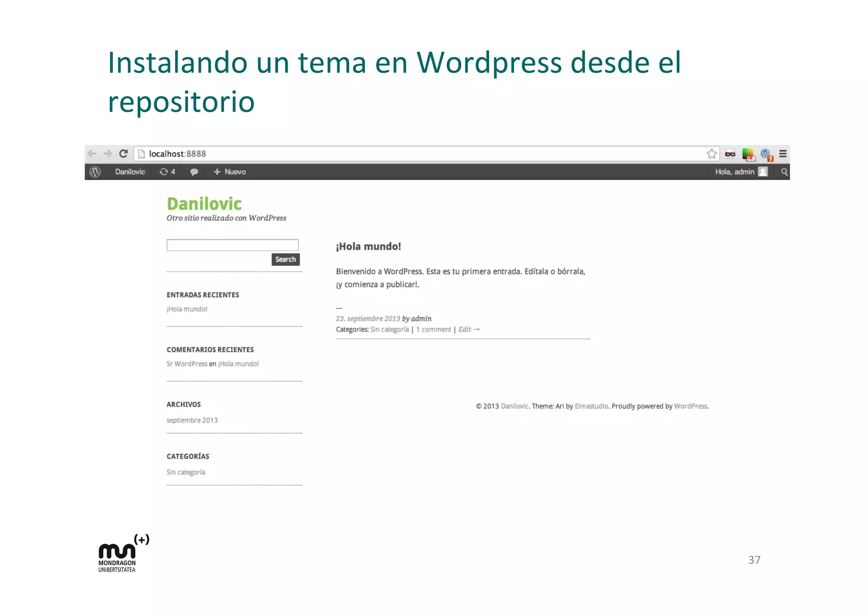Click the admin bar search magnifier

click(784, 172)
